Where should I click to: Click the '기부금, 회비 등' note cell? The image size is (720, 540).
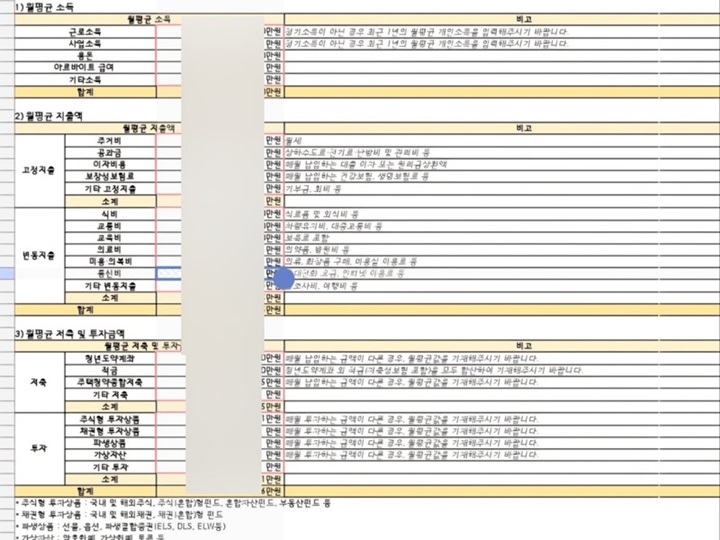[501, 189]
